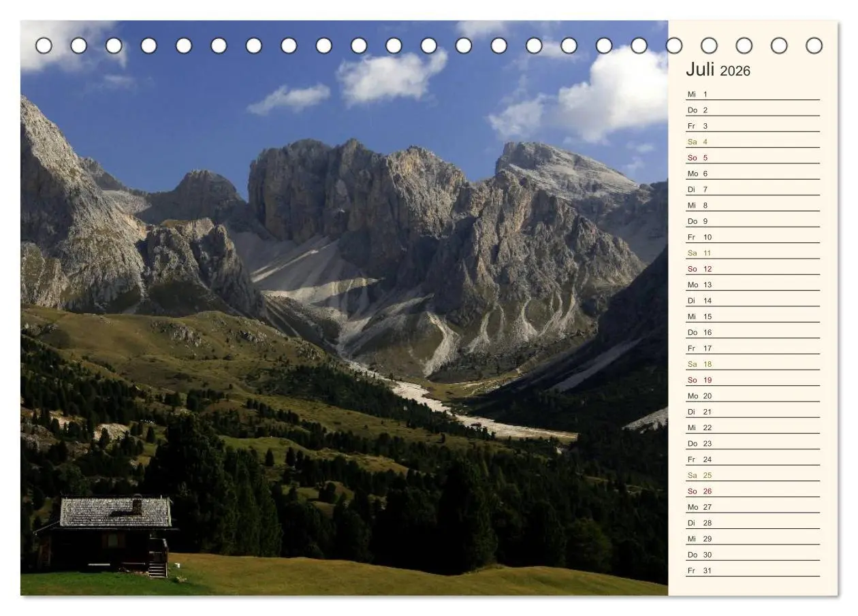The height and width of the screenshot is (616, 858).
Task: Select the 'Mi 15' date row
Action: coord(752,317)
